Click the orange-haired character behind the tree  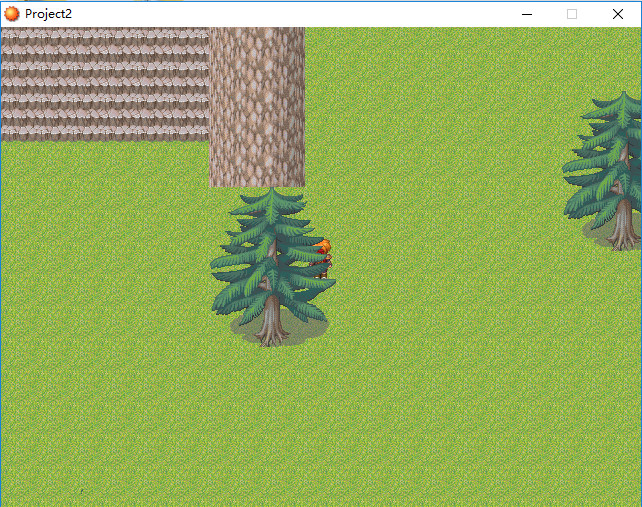pyautogui.click(x=322, y=259)
